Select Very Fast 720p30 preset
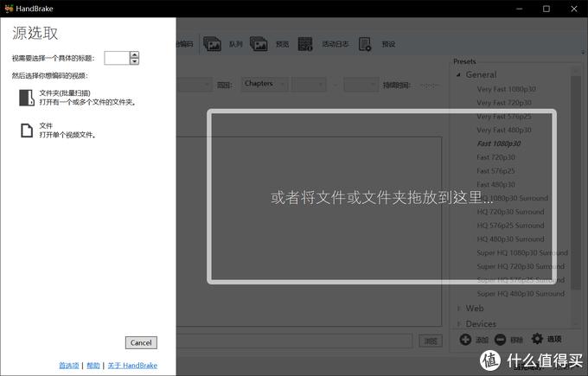Image resolution: width=588 pixels, height=376 pixels. click(x=504, y=103)
